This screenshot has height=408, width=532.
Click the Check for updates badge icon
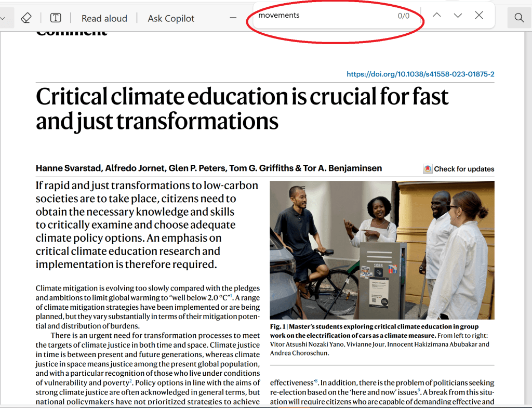click(x=428, y=169)
